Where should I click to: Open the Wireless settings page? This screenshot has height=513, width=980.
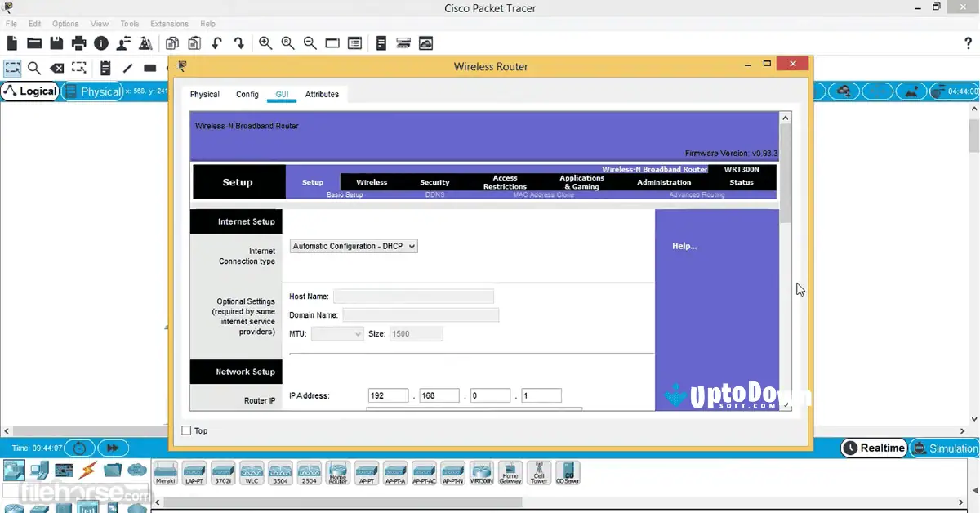[372, 182]
